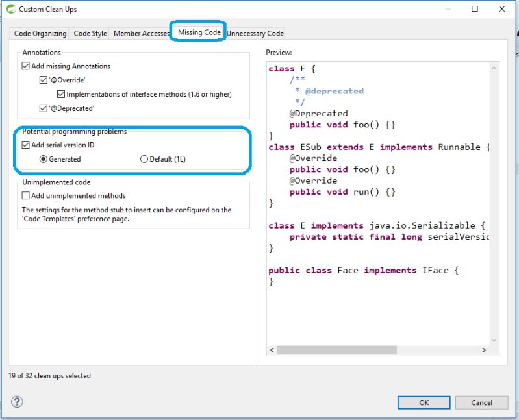Close the Custom Clean Ups dialog

point(501,9)
